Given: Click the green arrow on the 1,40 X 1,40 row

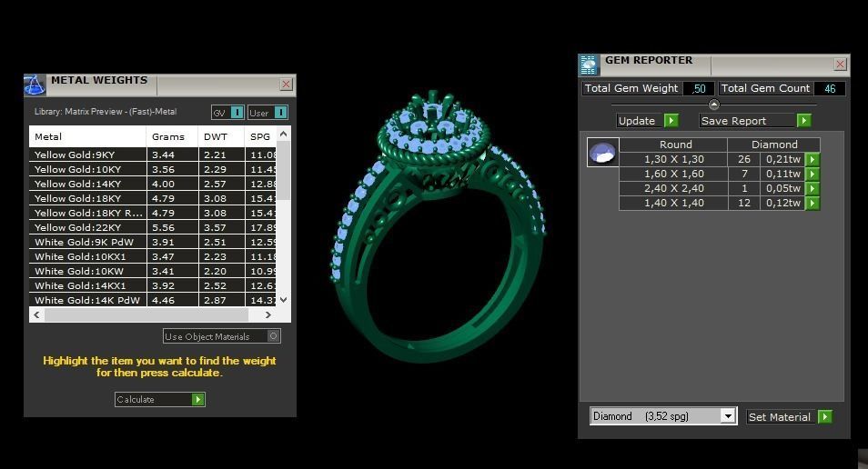Looking at the screenshot, I should pos(812,203).
